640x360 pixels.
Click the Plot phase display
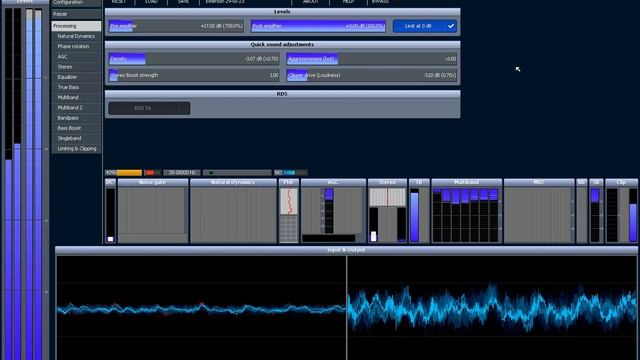pos(289,211)
